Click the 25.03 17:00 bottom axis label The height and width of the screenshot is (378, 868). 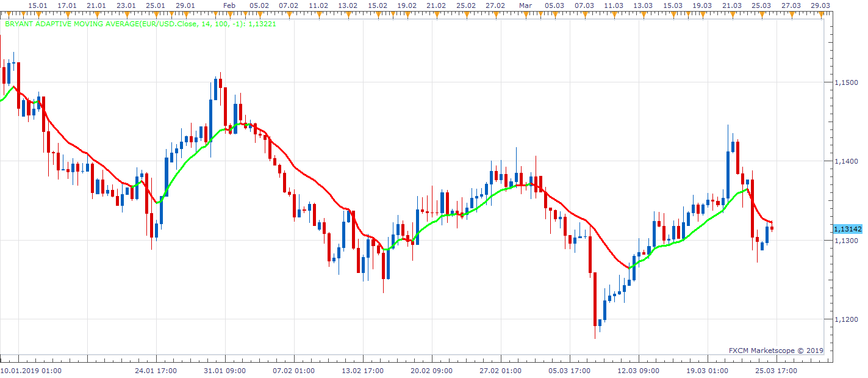click(776, 371)
